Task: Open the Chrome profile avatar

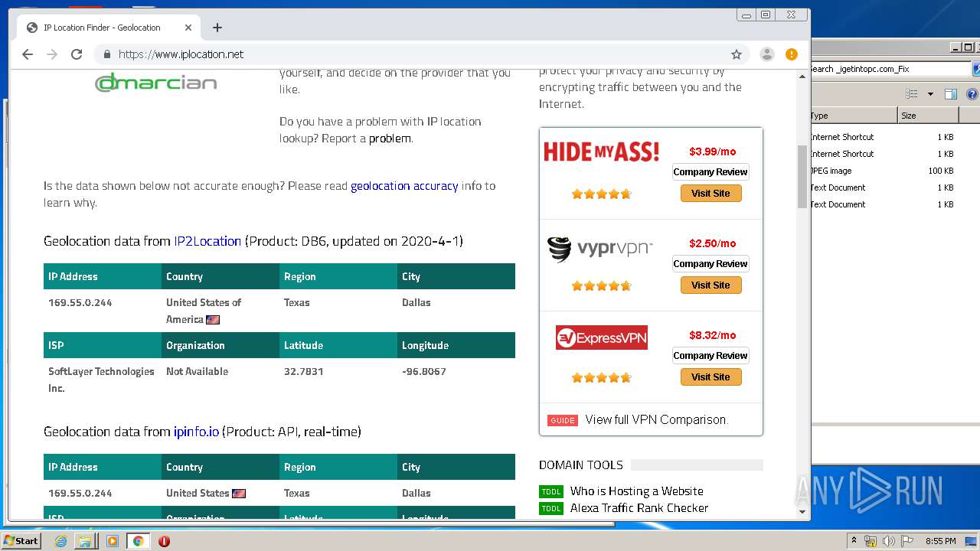Action: coord(766,54)
